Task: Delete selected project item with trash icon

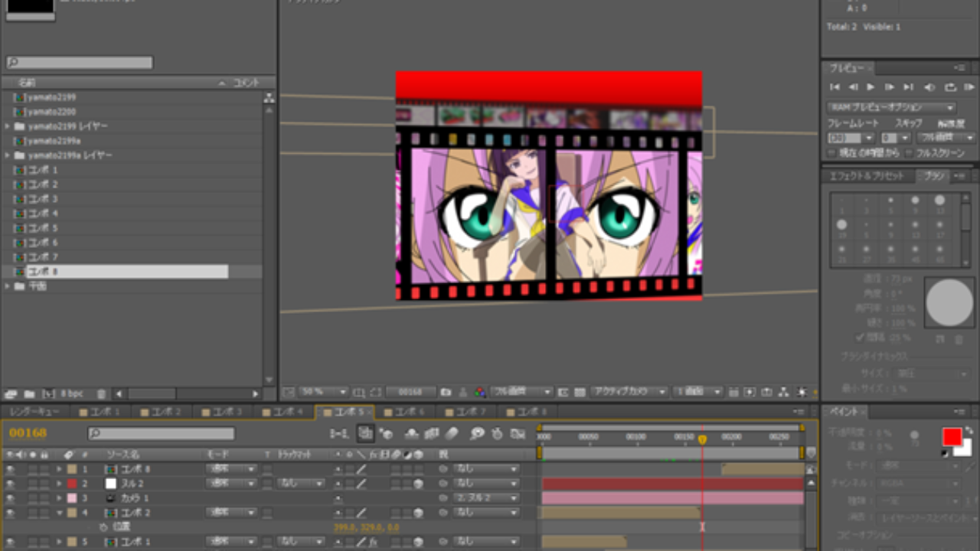Action: coord(101,393)
